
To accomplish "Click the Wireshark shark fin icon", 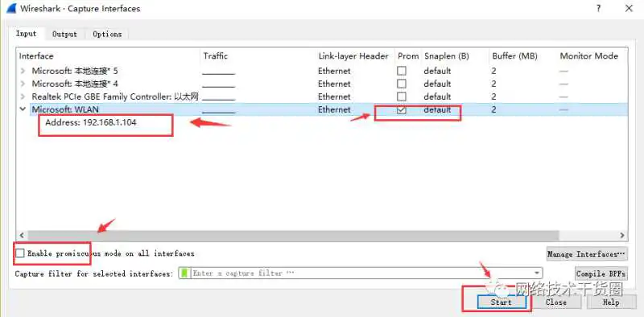I will 11,8.
